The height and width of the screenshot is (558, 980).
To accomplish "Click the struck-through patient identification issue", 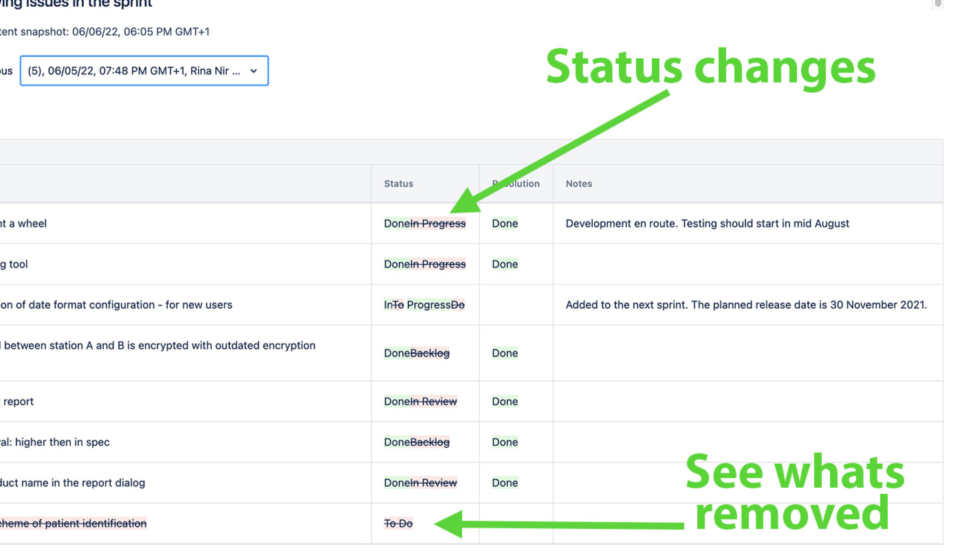I will (x=74, y=524).
